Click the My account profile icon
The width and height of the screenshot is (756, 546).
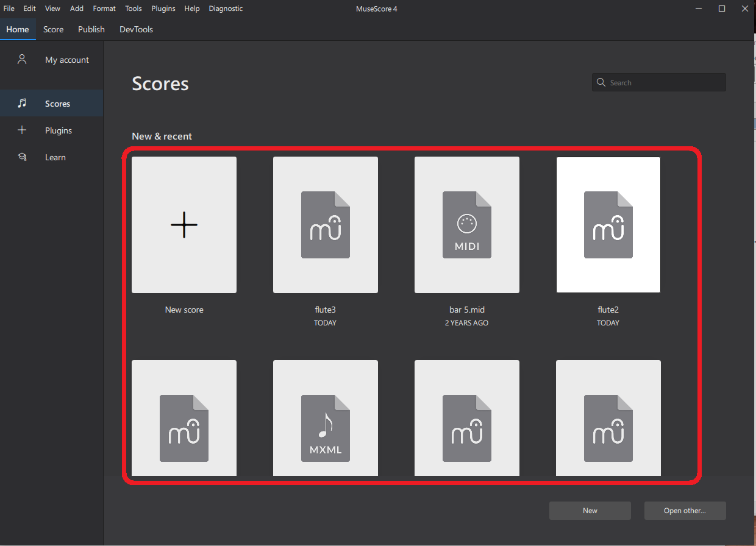click(22, 59)
